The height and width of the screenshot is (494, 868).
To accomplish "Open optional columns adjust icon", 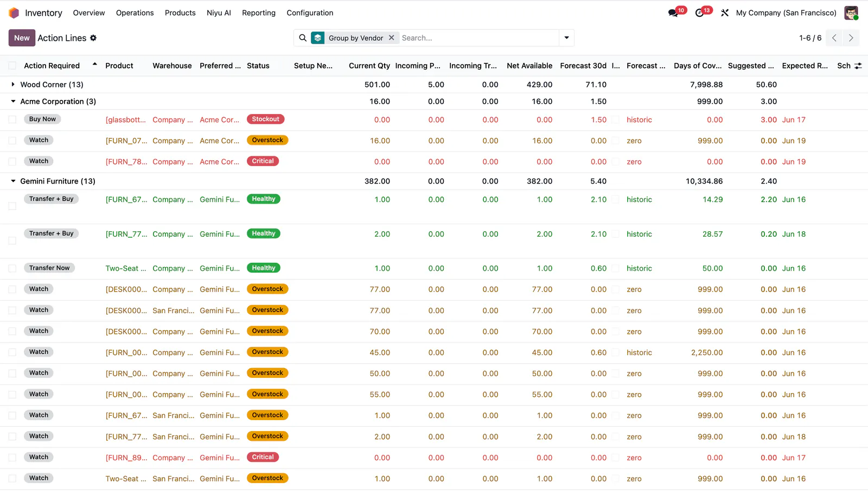I will [x=858, y=66].
